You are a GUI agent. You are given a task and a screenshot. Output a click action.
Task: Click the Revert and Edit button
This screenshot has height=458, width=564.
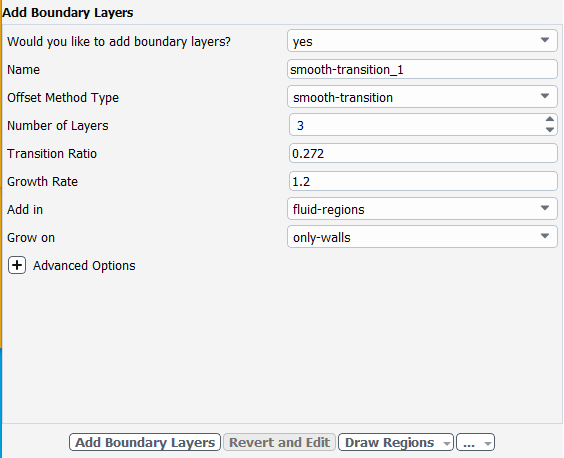[279, 442]
